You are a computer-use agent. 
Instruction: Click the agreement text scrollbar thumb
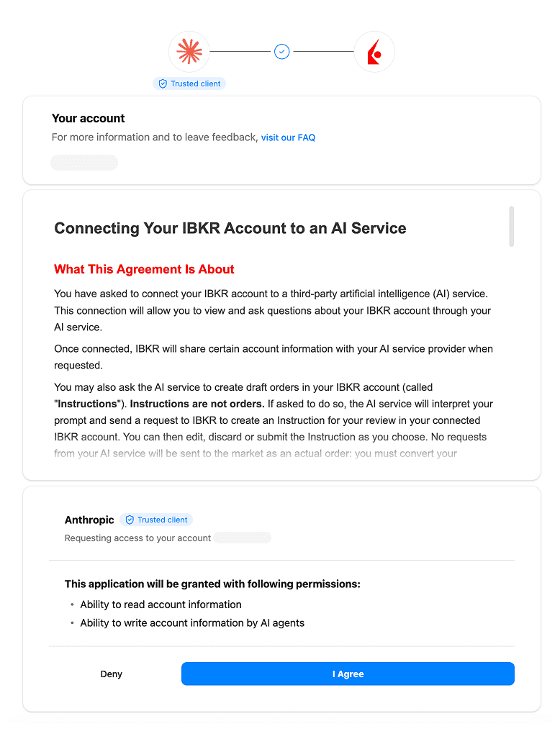coord(511,226)
